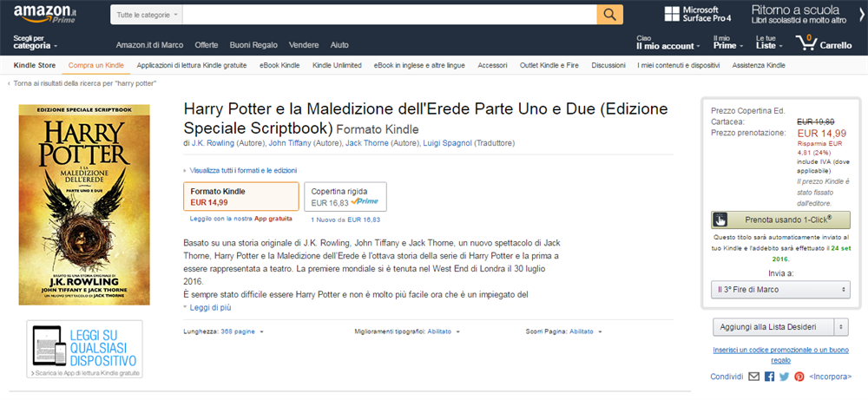Image resolution: width=868 pixels, height=400 pixels.
Task: Expand 'Miglioramenti tipografici' details
Action: pyautogui.click(x=407, y=331)
